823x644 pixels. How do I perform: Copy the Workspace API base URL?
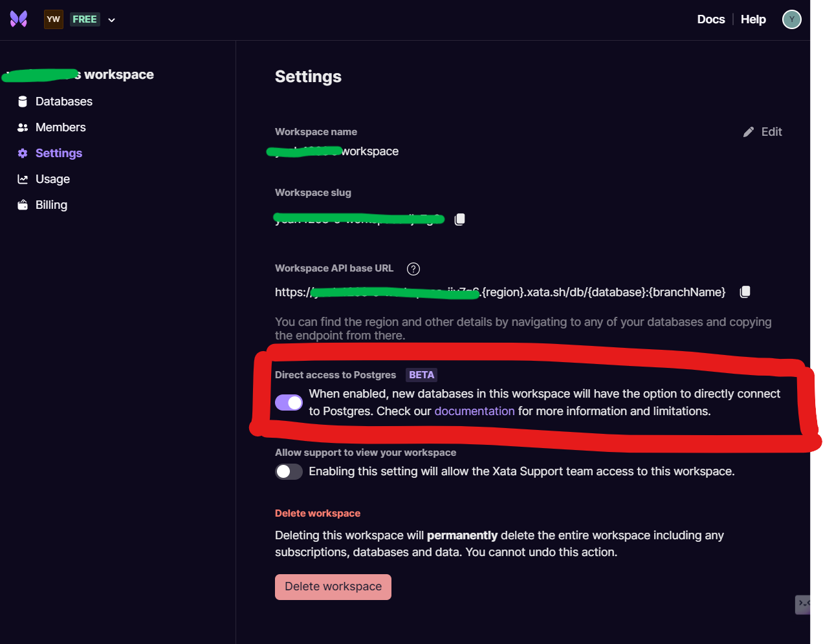(745, 292)
